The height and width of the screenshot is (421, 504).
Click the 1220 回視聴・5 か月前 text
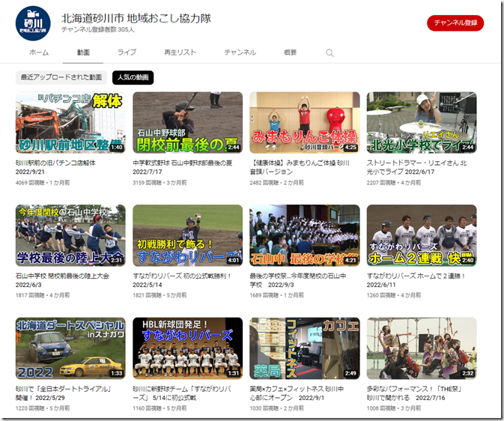pos(43,408)
